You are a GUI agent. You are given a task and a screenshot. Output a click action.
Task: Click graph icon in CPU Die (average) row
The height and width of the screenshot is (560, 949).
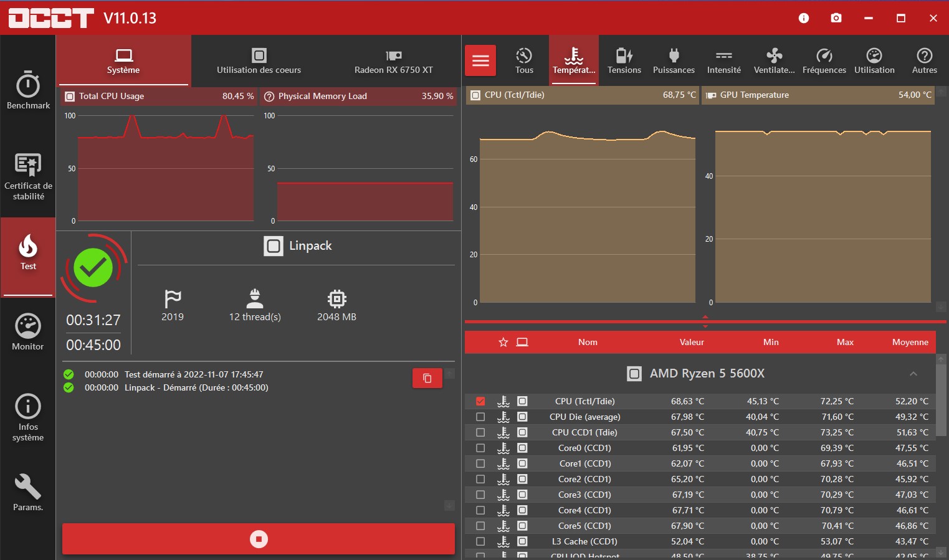(522, 417)
